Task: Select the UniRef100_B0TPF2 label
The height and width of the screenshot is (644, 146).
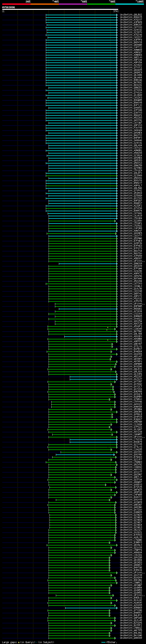Action: (131, 625)
